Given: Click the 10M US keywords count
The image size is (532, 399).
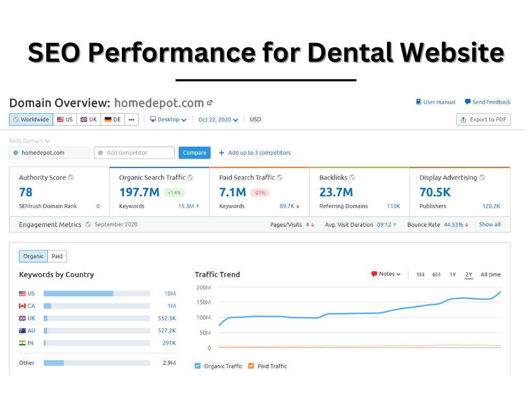Looking at the screenshot, I should tap(170, 294).
